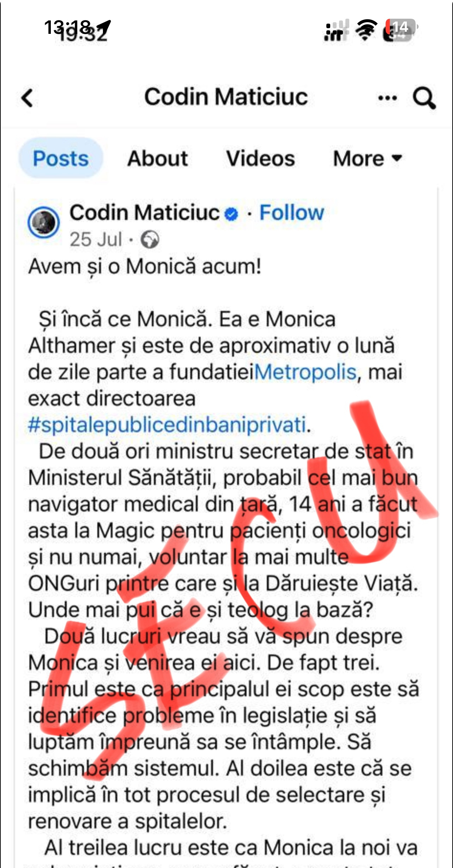Open the Videos tab
Image resolution: width=453 pixels, height=868 pixels.
pyautogui.click(x=260, y=158)
